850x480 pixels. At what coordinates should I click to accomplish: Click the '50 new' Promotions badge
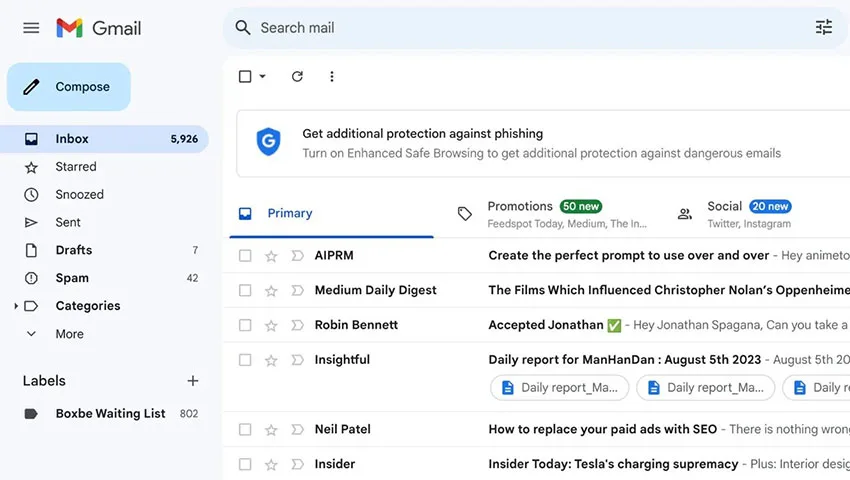(x=581, y=207)
